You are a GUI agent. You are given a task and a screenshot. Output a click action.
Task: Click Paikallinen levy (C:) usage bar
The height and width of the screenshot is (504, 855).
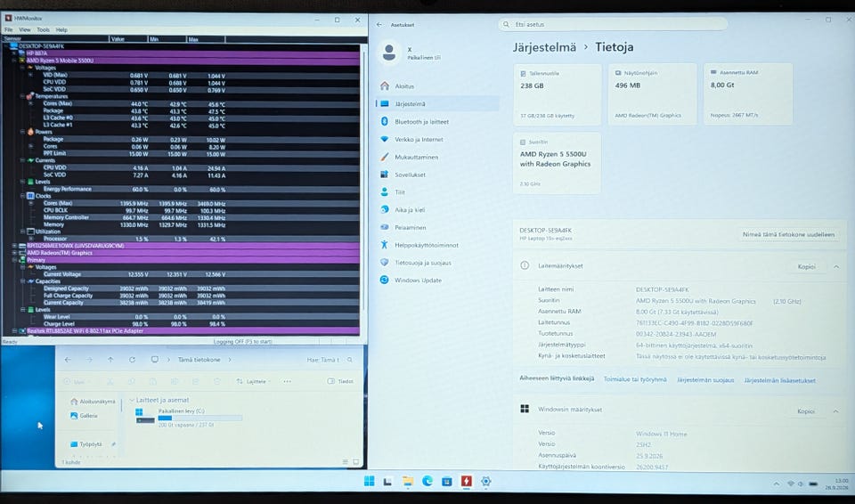[200, 419]
